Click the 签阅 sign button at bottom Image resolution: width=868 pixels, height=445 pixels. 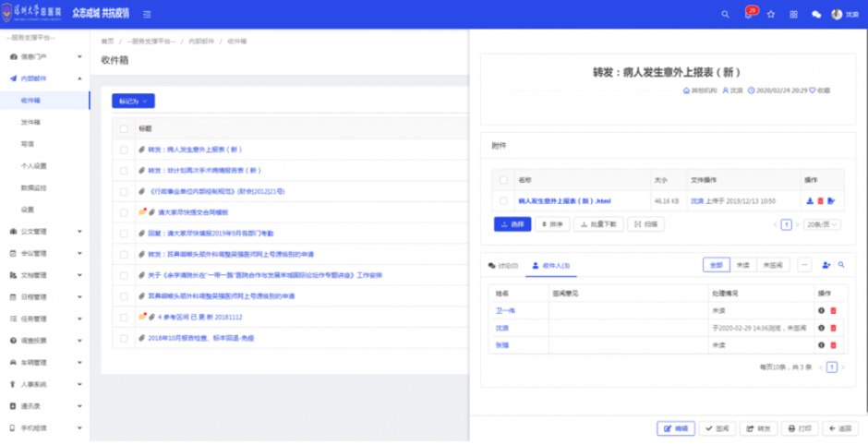pyautogui.click(x=717, y=428)
